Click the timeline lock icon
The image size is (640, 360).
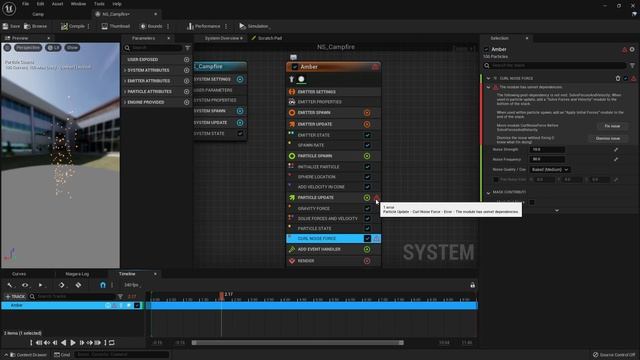(472, 285)
